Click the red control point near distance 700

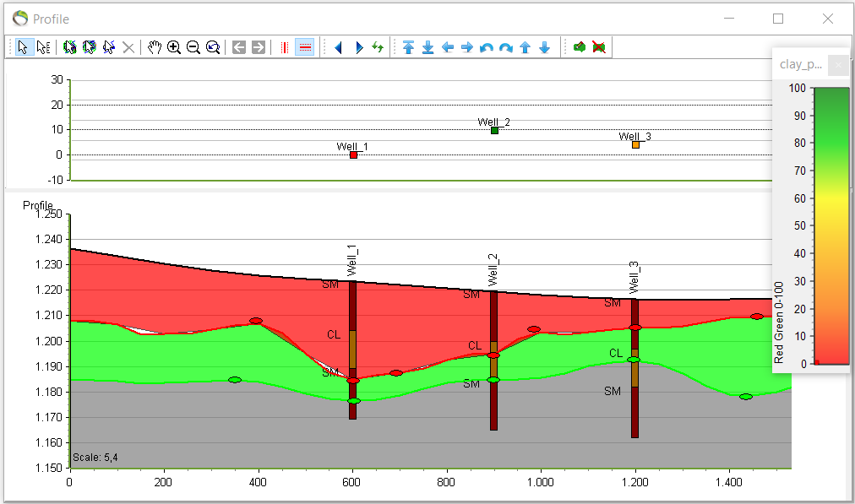coord(396,373)
